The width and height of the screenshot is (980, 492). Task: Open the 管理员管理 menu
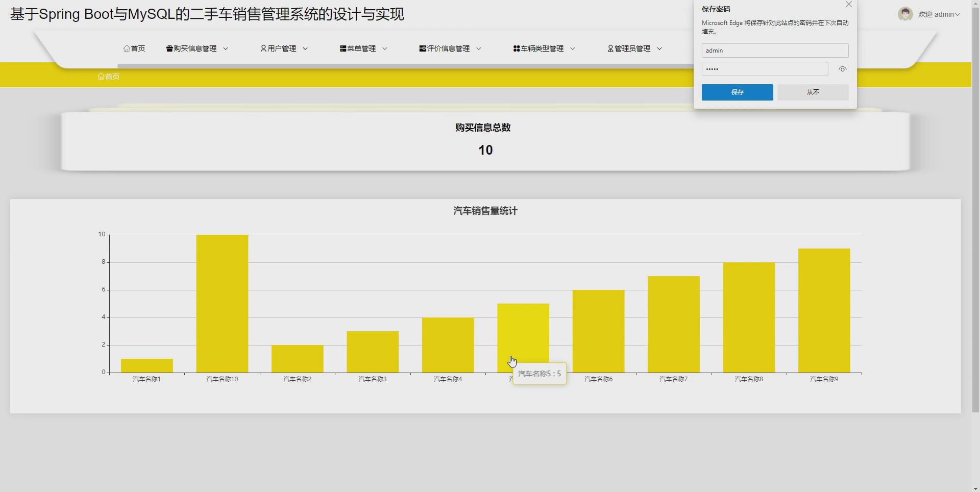point(635,48)
